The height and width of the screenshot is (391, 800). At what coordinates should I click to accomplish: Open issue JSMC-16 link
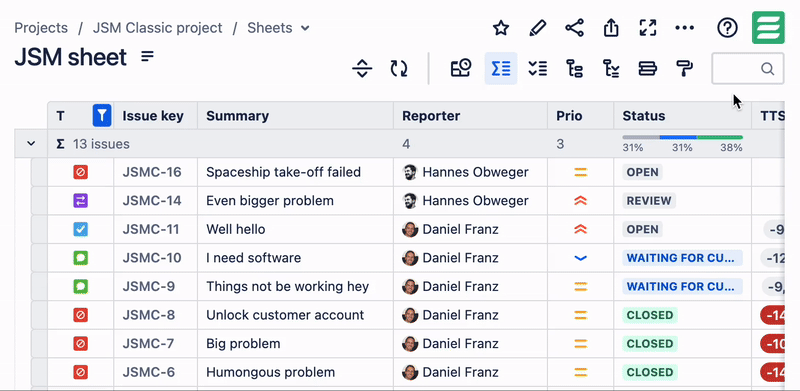152,172
